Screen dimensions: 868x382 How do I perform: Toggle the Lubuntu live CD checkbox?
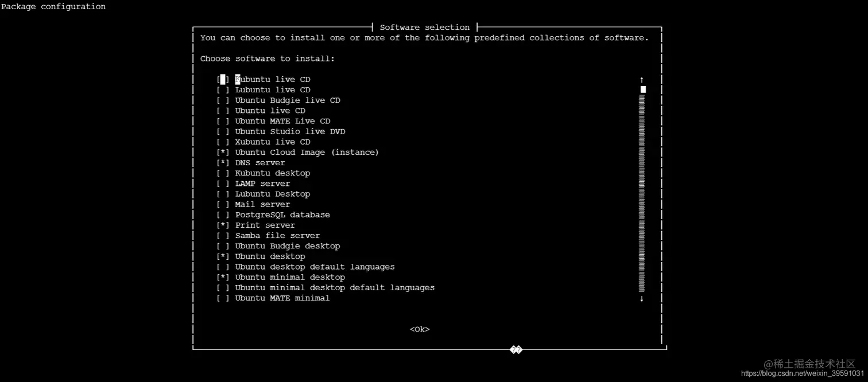click(x=223, y=90)
